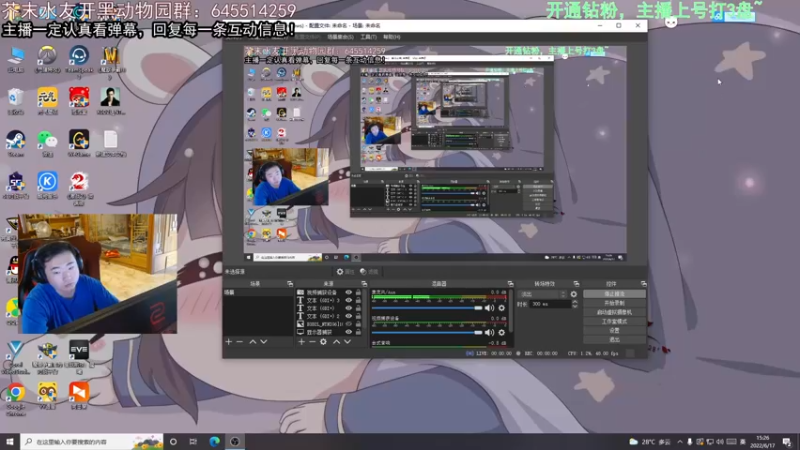Start the virtual camera
The width and height of the screenshot is (800, 450).
point(614,312)
